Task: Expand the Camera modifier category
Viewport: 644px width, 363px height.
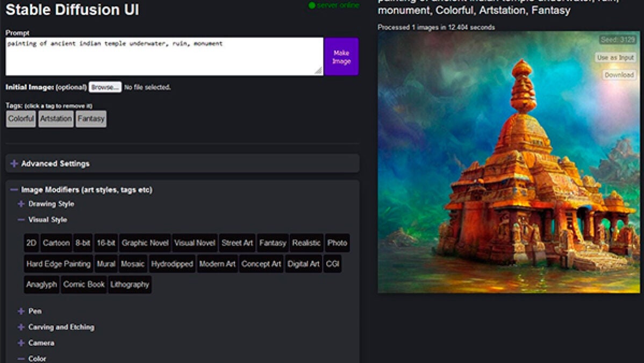Action: pyautogui.click(x=41, y=343)
